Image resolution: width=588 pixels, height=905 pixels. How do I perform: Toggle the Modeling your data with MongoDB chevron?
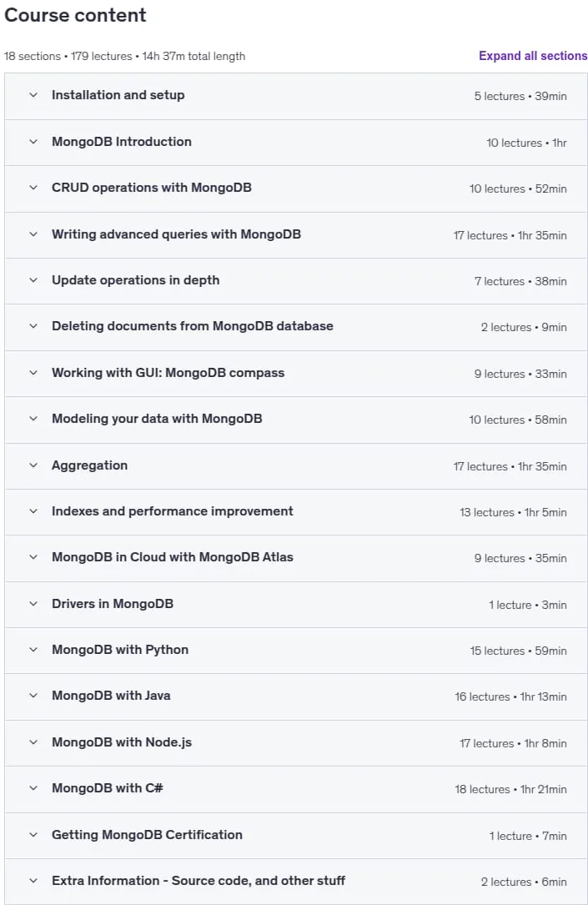(x=33, y=419)
